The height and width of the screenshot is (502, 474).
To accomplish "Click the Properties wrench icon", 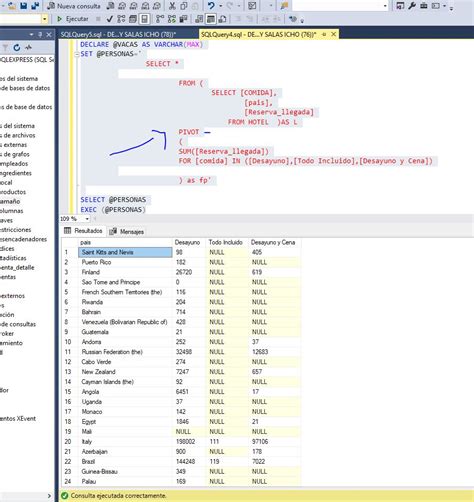I will coord(412,6).
